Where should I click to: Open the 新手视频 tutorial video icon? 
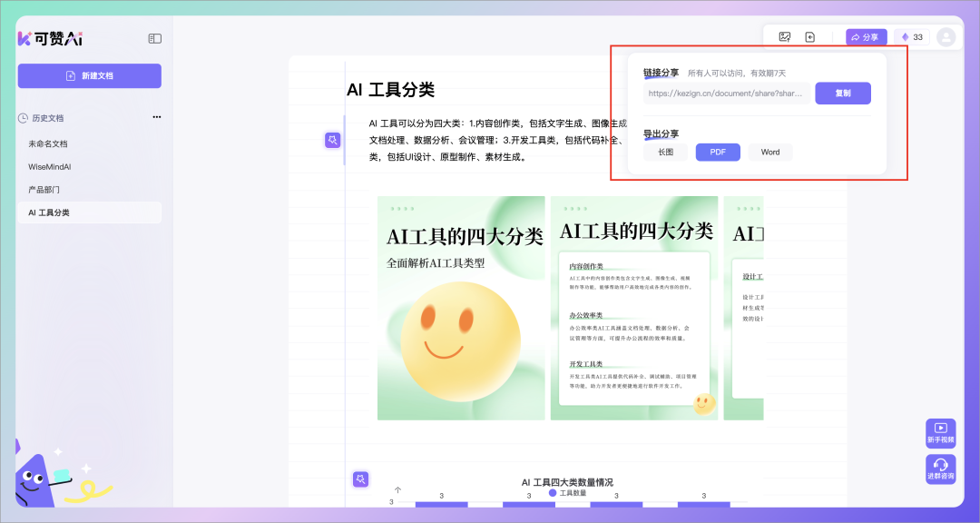(x=940, y=432)
